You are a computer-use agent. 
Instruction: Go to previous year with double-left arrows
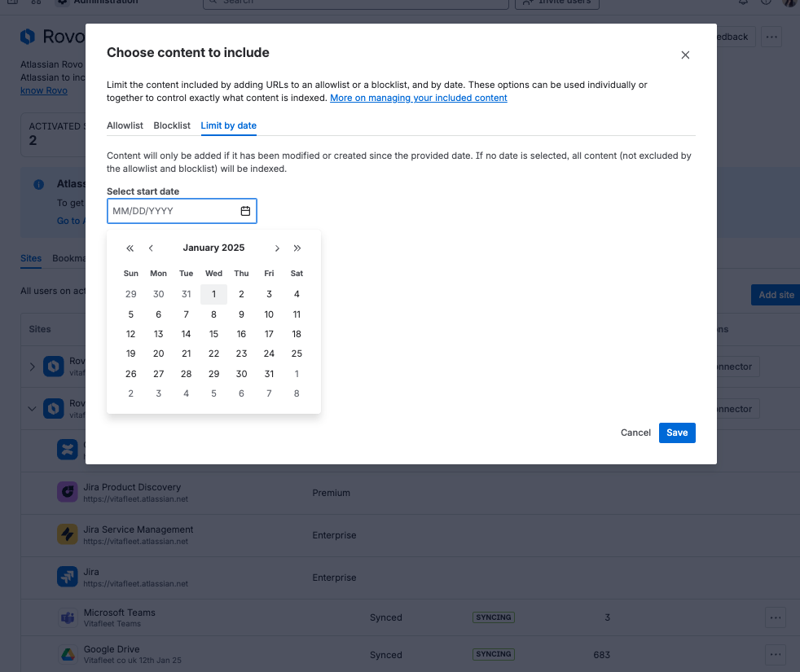click(130, 248)
